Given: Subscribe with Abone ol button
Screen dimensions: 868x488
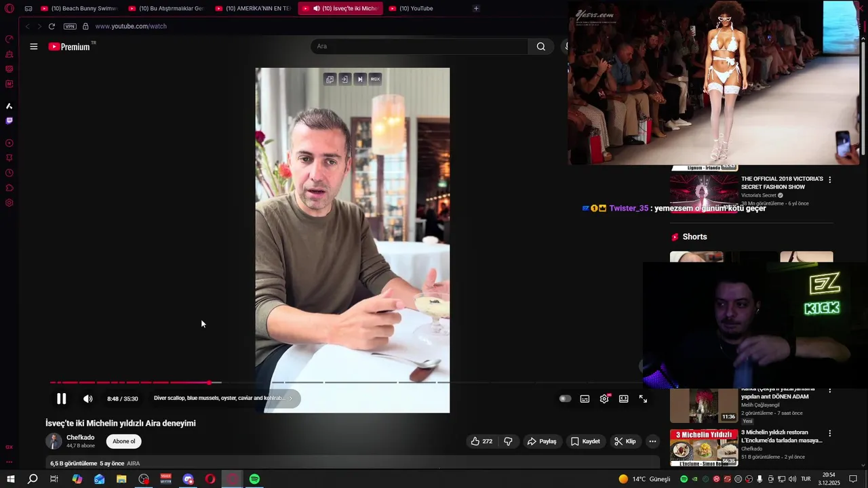Looking at the screenshot, I should click(123, 441).
